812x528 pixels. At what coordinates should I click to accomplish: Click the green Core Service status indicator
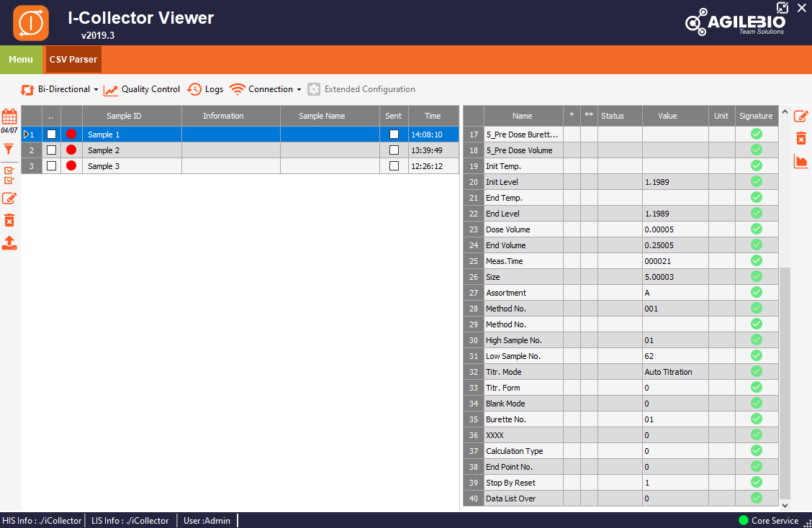coord(744,520)
